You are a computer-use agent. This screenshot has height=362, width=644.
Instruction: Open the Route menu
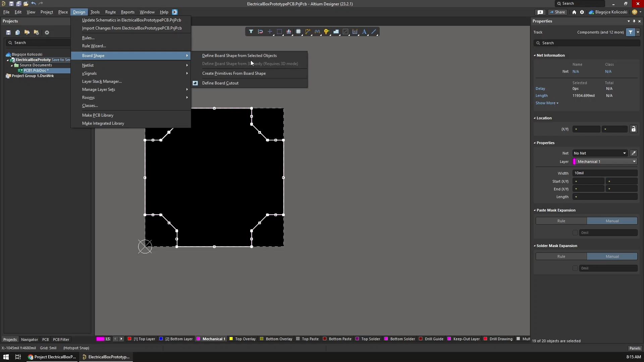[x=110, y=12]
